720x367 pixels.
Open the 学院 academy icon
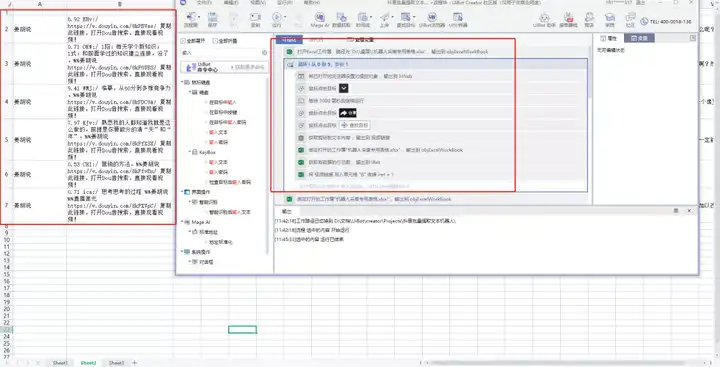(610, 20)
